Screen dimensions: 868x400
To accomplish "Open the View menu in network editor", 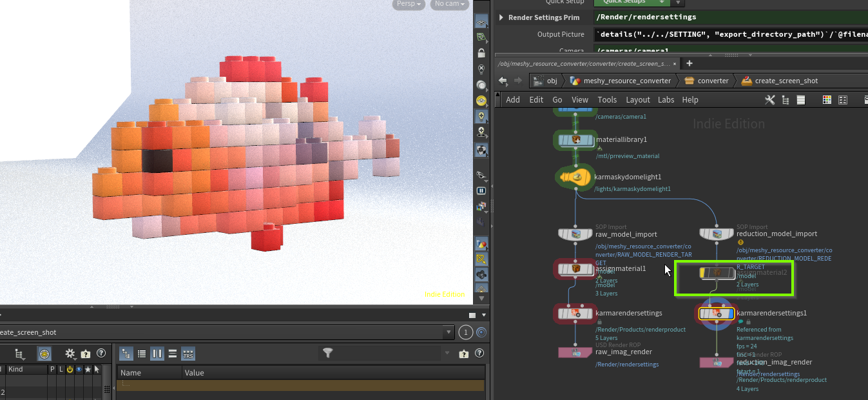I will (580, 100).
